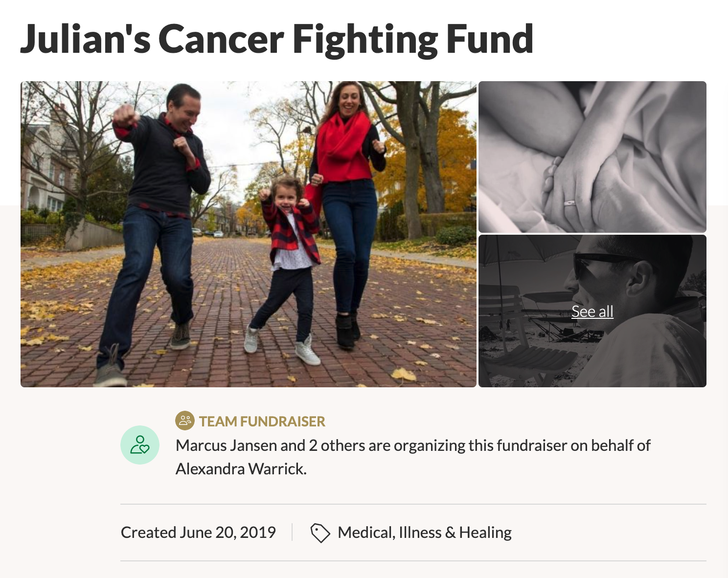This screenshot has width=728, height=578.
Task: Click the green organizer heart-person icon
Action: point(140,445)
